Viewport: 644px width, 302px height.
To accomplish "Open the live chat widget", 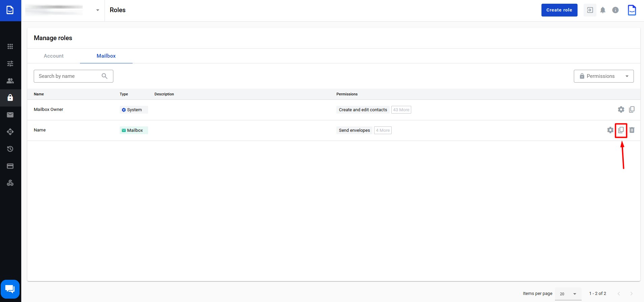I will (10, 289).
